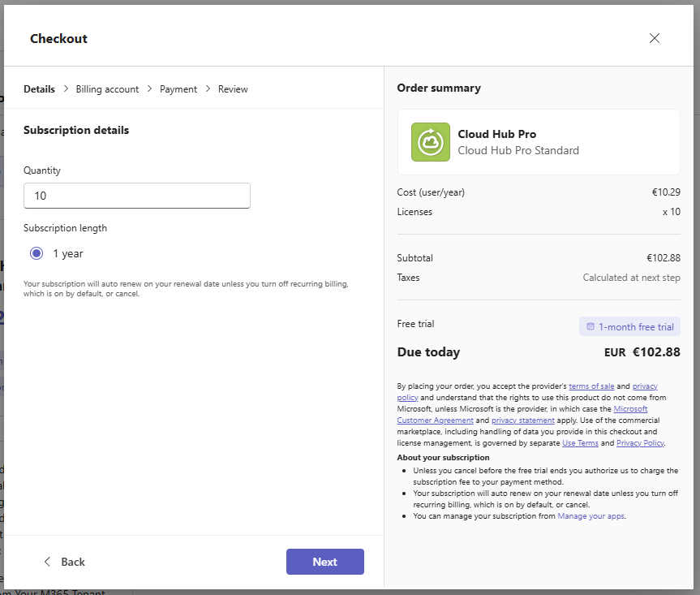700x595 pixels.
Task: Go to the Payment step
Action: (x=178, y=89)
